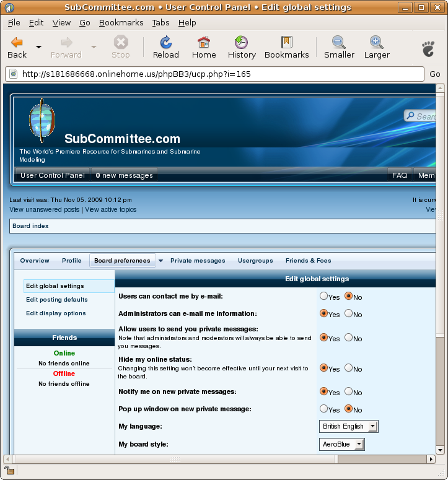Viewport: 448px width, 480px height.
Task: Switch to the Overview tab
Action: (35, 261)
